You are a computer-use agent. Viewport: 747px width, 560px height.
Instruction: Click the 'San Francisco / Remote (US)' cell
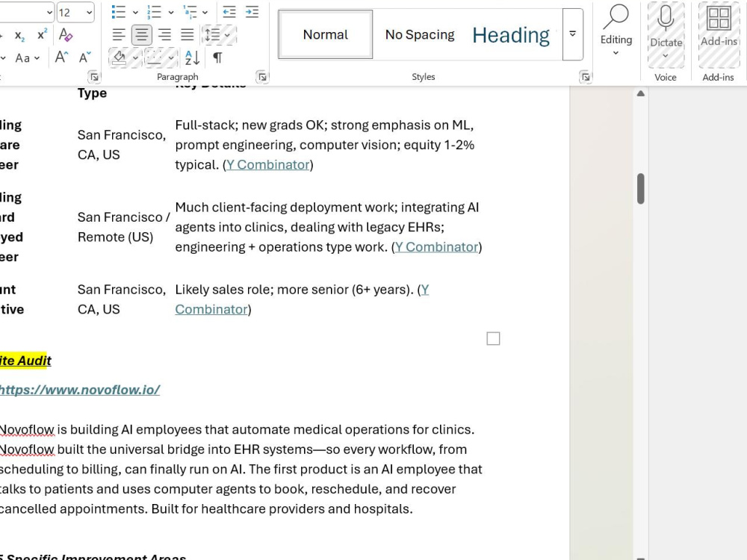click(123, 227)
